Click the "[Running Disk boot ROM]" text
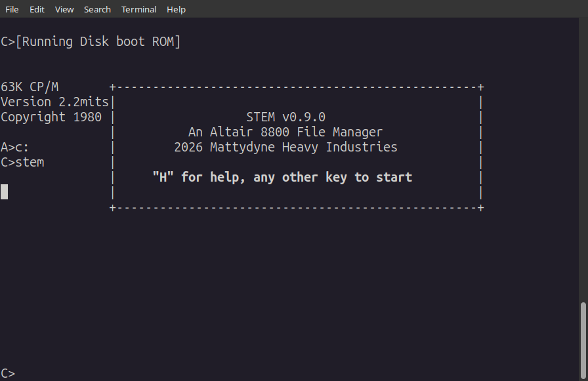Screen dimensions: 588x381 98,41
